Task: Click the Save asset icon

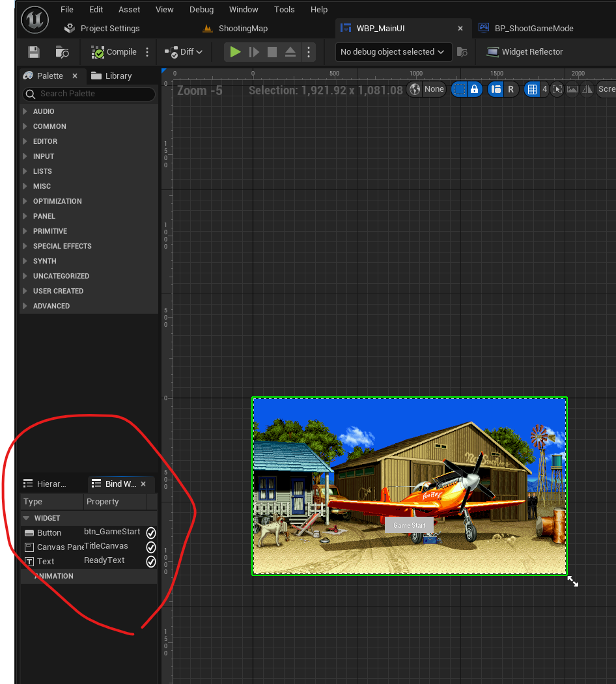Action: (34, 52)
